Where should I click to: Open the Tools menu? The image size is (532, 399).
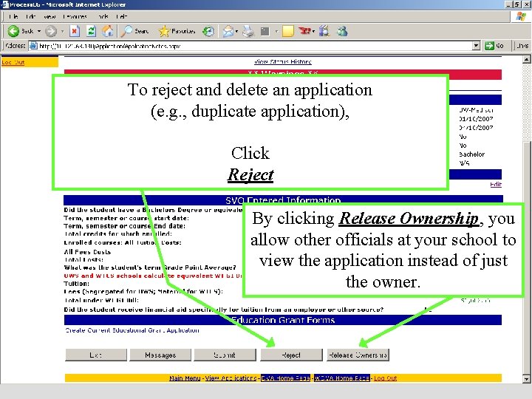click(103, 16)
